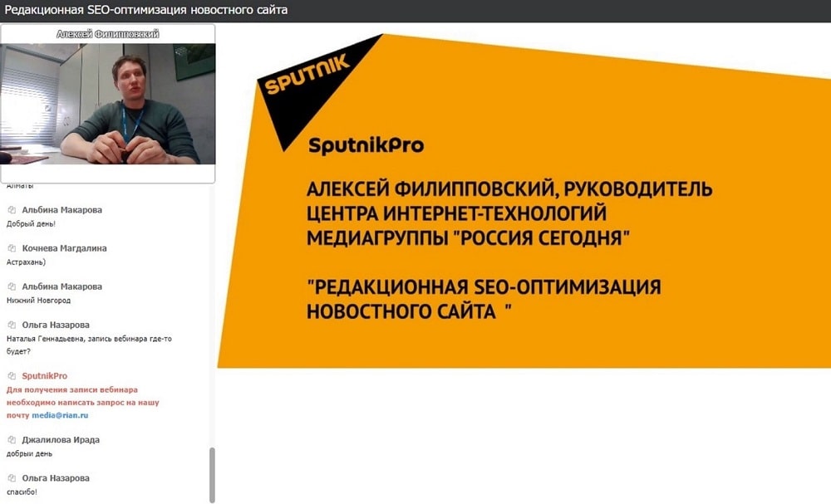Open the media@rian.ru email link
This screenshot has height=504, width=831.
pyautogui.click(x=60, y=415)
